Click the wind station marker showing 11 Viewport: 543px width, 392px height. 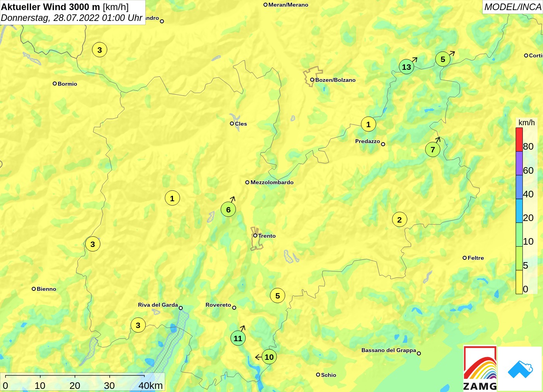tap(238, 338)
